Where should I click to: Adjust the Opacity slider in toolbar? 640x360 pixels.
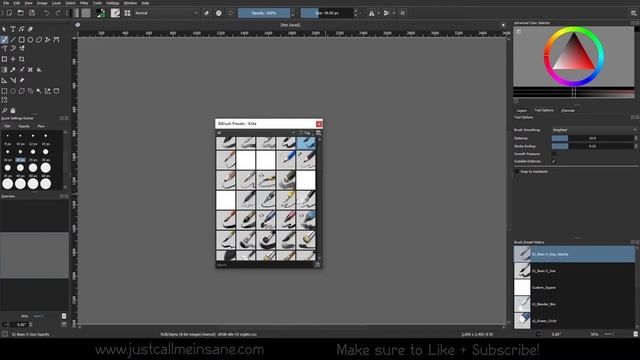[x=264, y=13]
